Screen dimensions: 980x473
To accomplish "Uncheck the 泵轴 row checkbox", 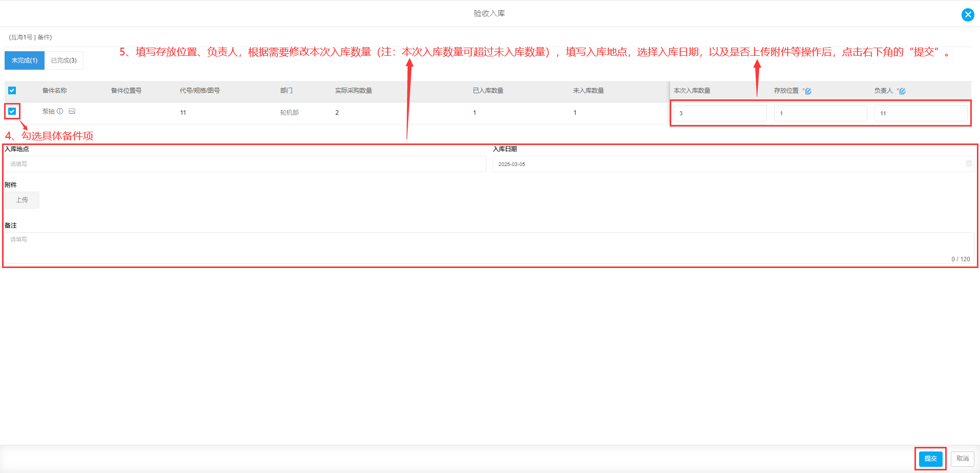I will (x=12, y=111).
